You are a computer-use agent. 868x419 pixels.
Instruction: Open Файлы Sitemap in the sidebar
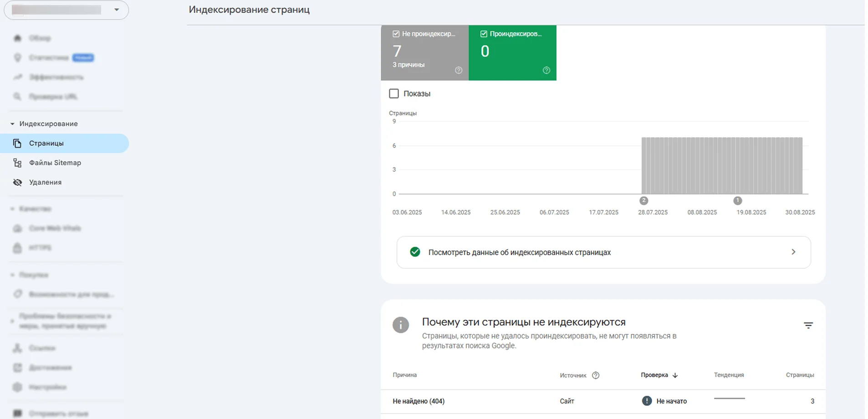pos(55,163)
